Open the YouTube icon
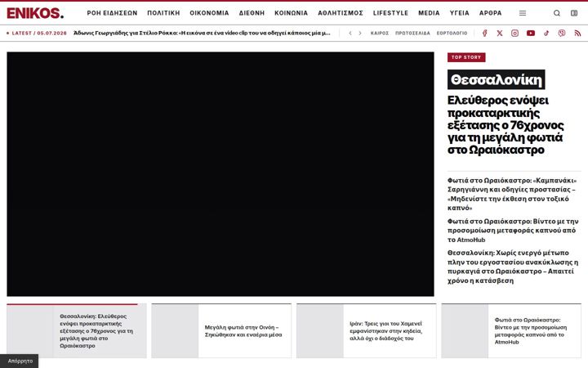Image resolution: width=588 pixels, height=368 pixels. [x=531, y=33]
